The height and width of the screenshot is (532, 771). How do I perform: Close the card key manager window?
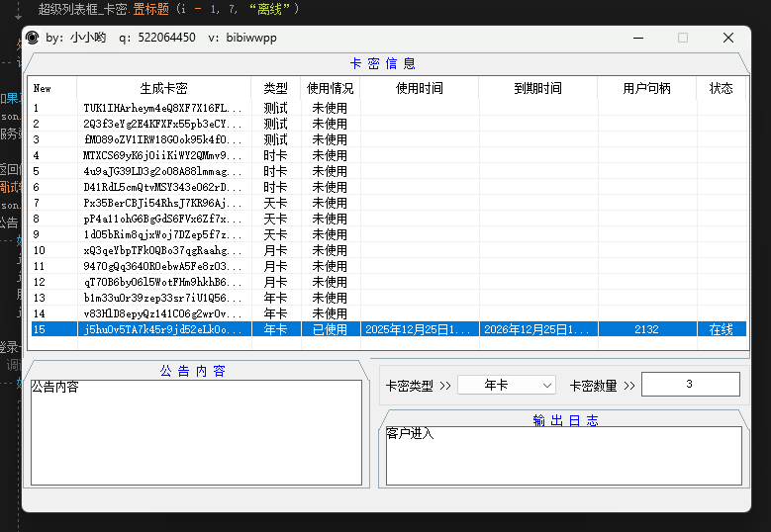(x=727, y=39)
